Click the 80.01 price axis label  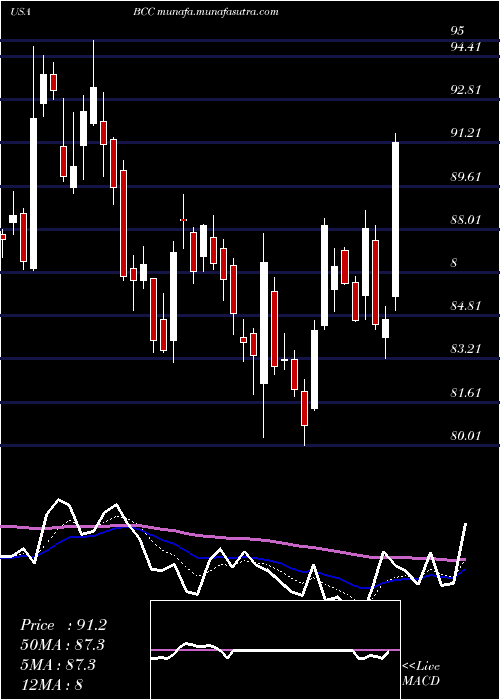coord(466,435)
